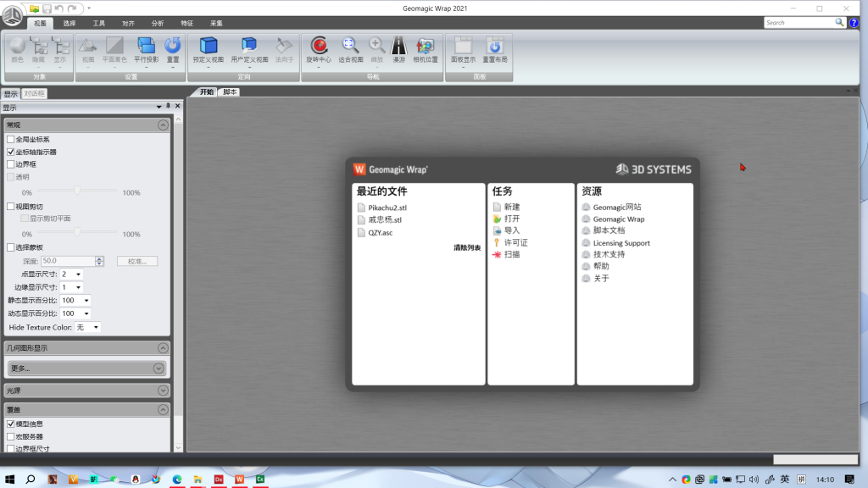Enable the 边界框 checkbox
Viewport: 868px width, 488px height.
pos(10,164)
